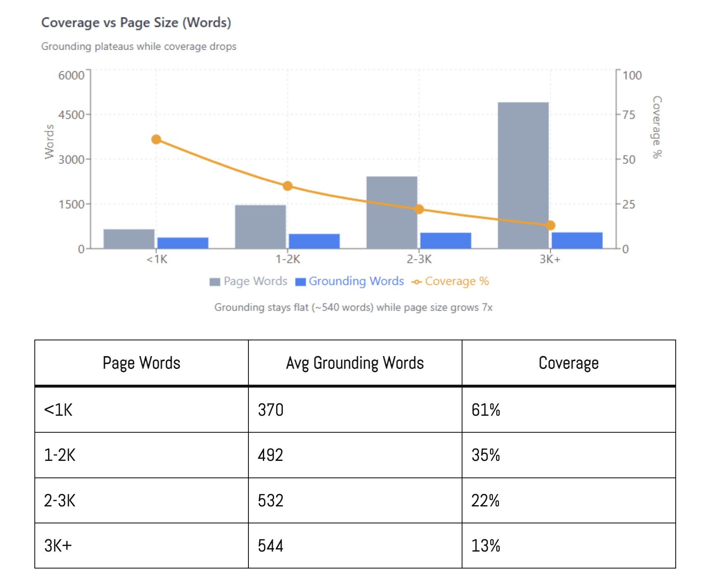The width and height of the screenshot is (708, 588).
Task: Click the Avg Grounding Words column header
Action: [x=355, y=363]
